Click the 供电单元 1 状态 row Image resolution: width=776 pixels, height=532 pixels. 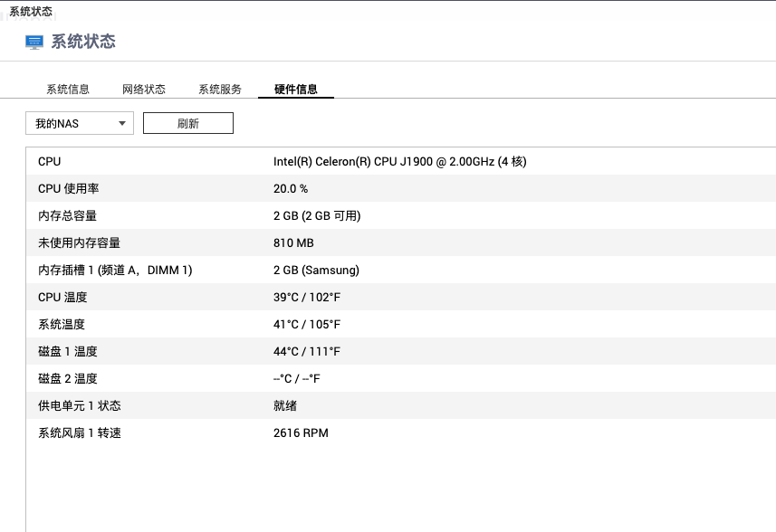click(x=400, y=405)
